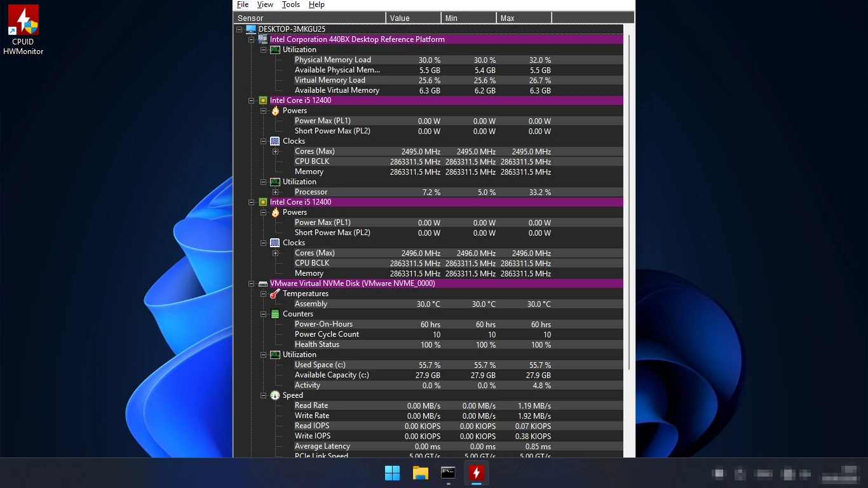Image resolution: width=868 pixels, height=488 pixels.
Task: Select the Used Space (c:) row label
Action: tap(320, 365)
